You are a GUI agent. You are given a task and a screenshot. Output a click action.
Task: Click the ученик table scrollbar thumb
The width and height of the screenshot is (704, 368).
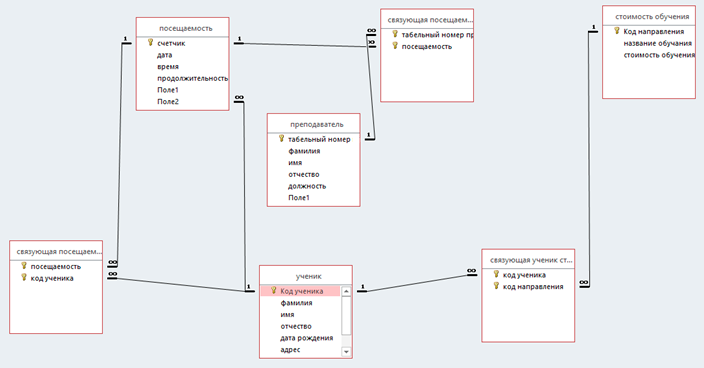click(346, 315)
